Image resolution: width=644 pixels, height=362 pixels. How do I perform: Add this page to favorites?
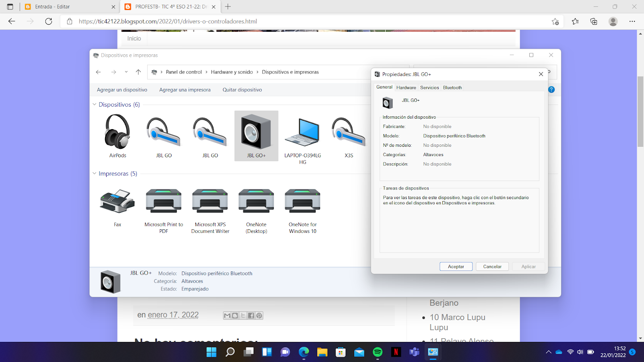click(x=555, y=21)
